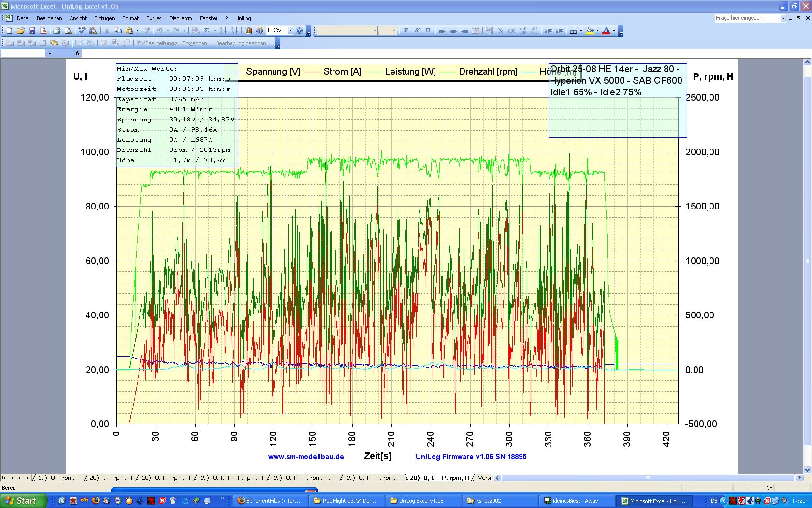
Task: Click the AutoSum sigma icon
Action: point(207,30)
